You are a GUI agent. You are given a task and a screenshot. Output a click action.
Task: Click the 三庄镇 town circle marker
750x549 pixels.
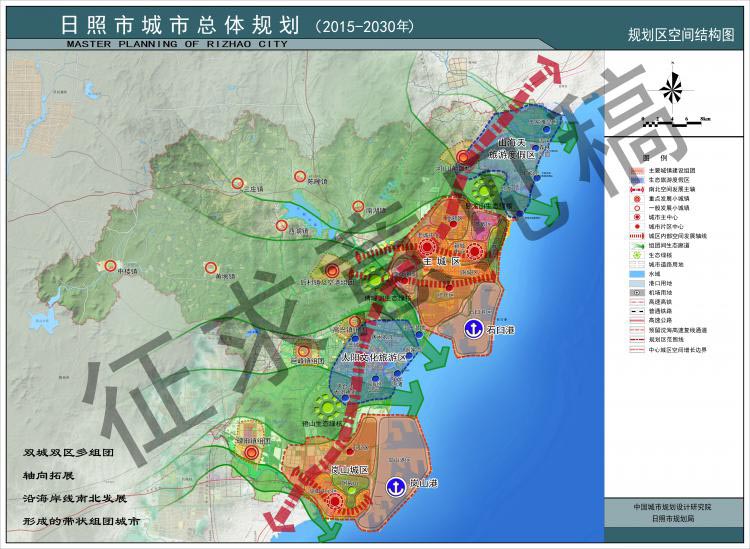[237, 185]
